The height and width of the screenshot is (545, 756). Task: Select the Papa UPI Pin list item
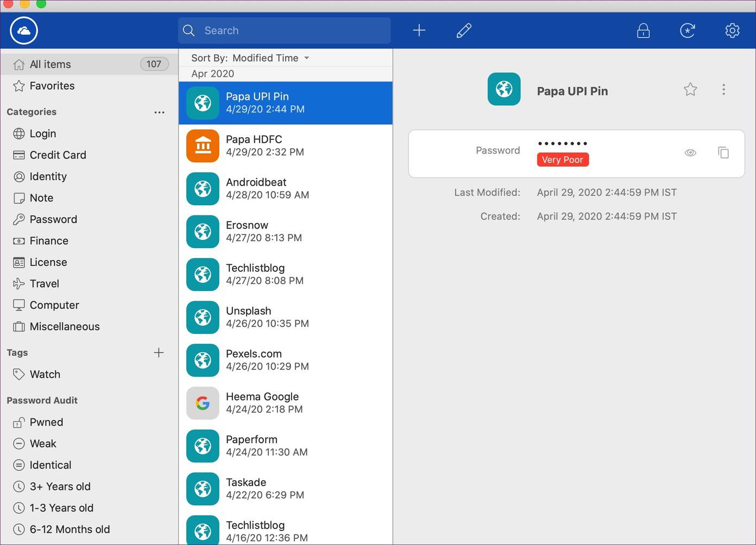pos(286,103)
